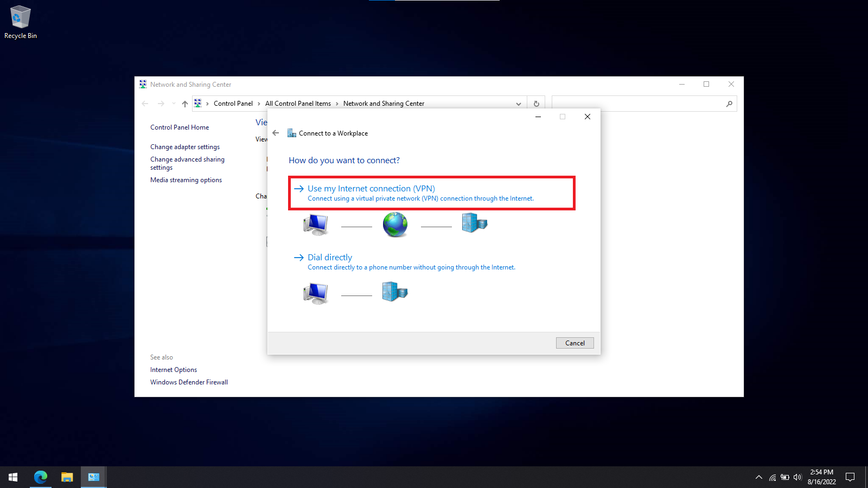The image size is (868, 488).
Task: Open Windows Defender Firewall link
Action: point(189,382)
